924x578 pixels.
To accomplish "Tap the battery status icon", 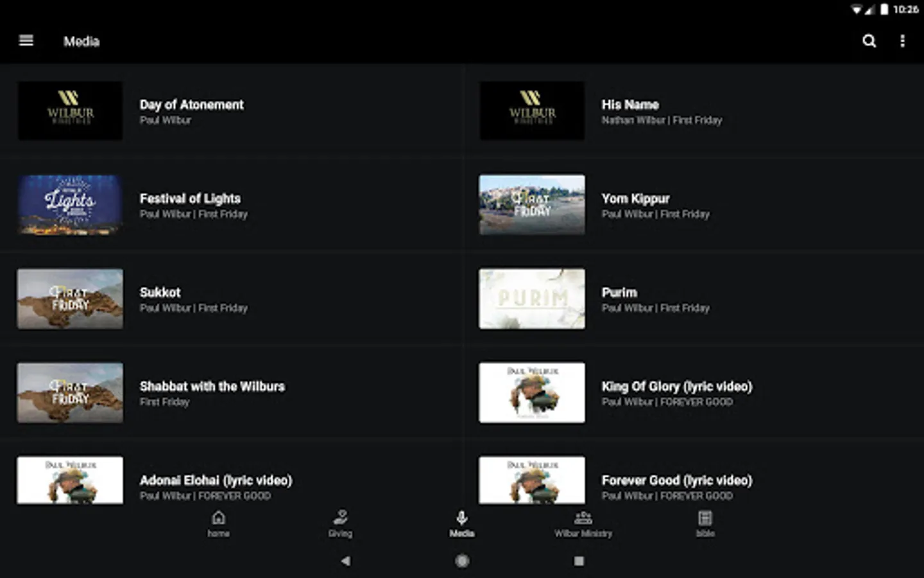I will tap(884, 9).
